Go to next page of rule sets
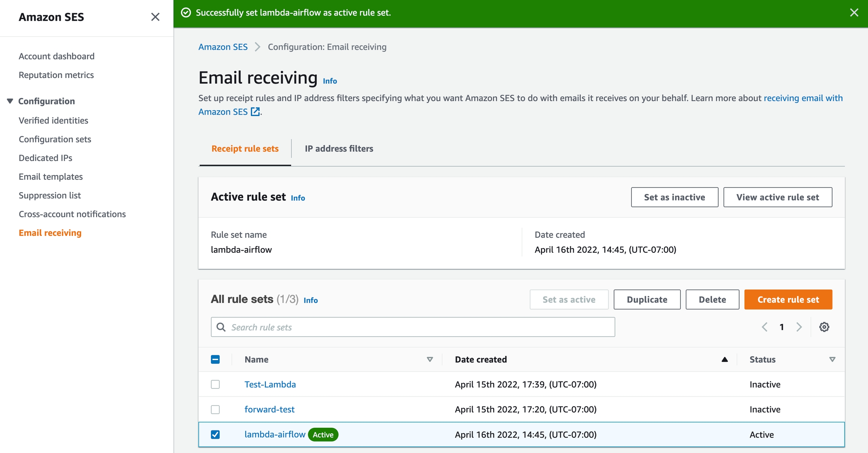 click(799, 327)
